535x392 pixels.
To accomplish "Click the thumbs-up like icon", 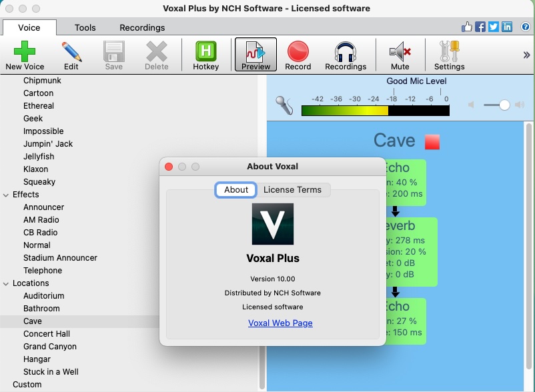I will [x=467, y=27].
